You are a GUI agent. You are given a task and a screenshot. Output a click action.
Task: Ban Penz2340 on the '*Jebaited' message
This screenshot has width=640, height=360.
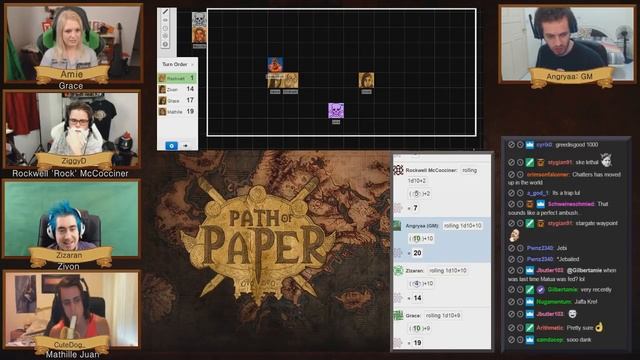point(511,259)
